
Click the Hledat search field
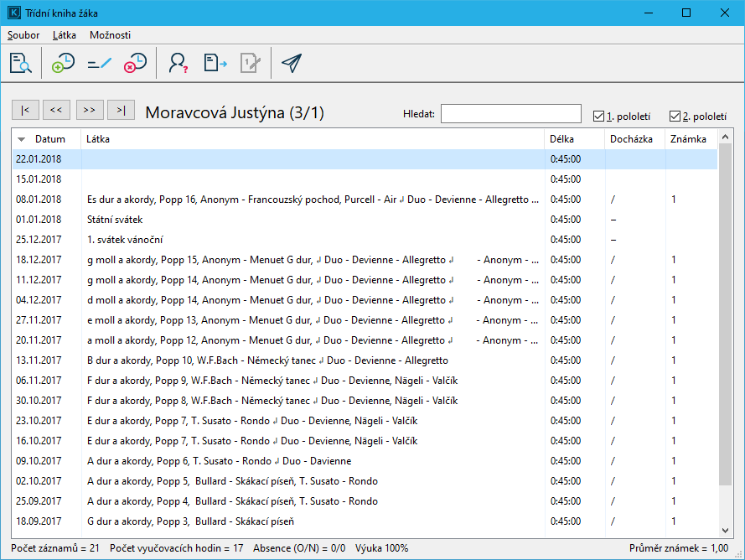coord(510,113)
